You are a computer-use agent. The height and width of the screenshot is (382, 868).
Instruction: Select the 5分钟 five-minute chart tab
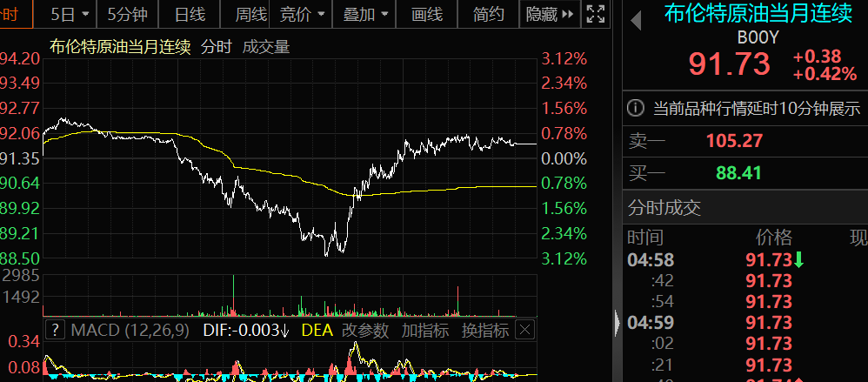pyautogui.click(x=126, y=14)
